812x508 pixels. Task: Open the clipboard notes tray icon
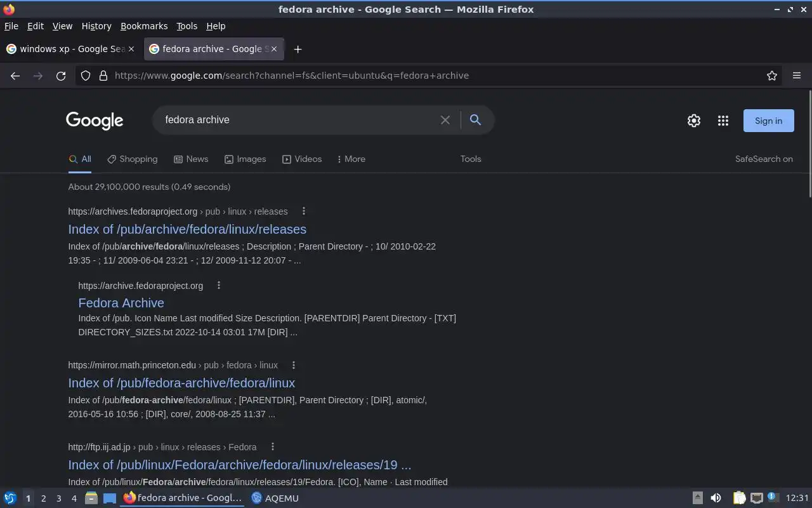click(x=739, y=498)
